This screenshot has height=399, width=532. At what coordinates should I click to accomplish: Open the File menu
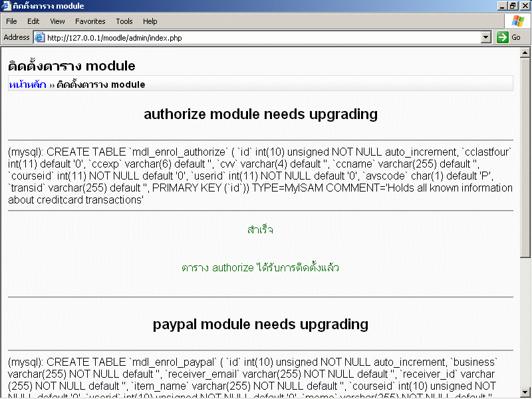pos(11,21)
